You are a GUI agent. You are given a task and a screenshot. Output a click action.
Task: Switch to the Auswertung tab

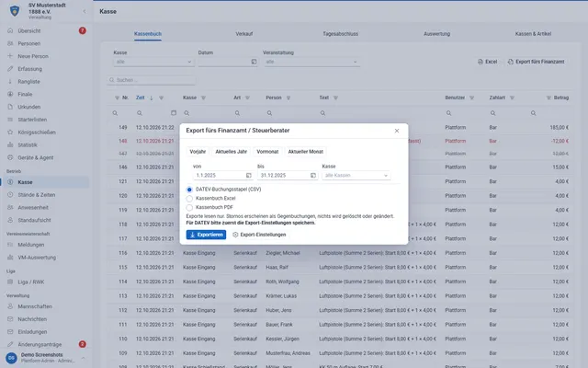pyautogui.click(x=437, y=34)
